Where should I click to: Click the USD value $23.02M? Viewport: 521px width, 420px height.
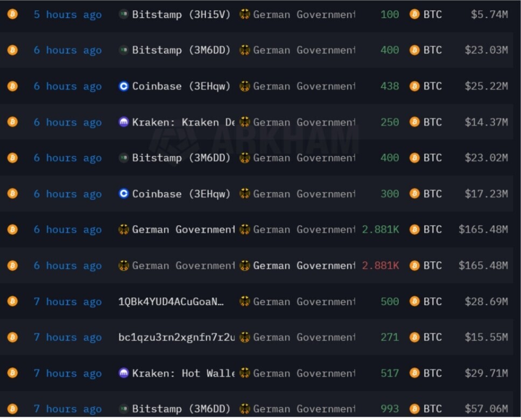click(487, 158)
